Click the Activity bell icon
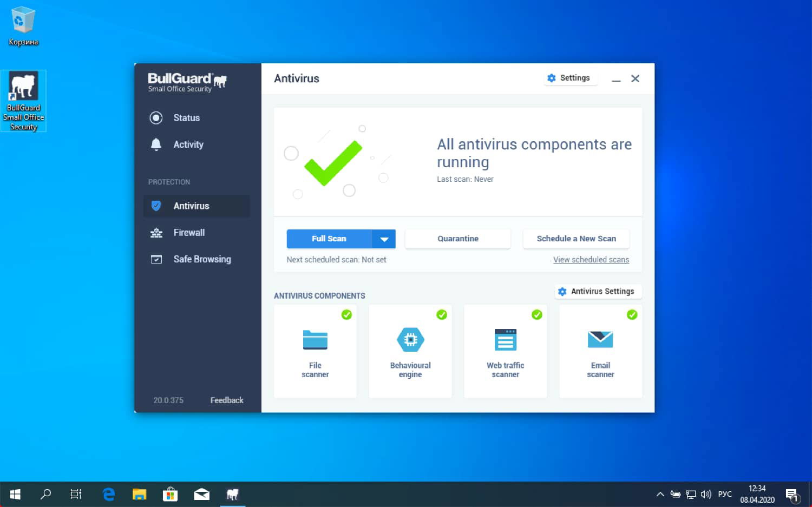Image resolution: width=812 pixels, height=507 pixels. (x=156, y=144)
